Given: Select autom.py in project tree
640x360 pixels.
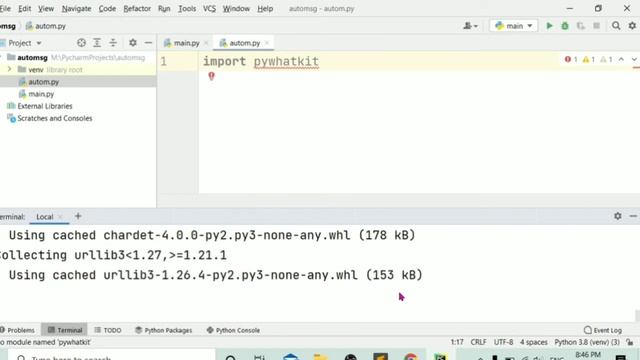Looking at the screenshot, I should click(44, 82).
